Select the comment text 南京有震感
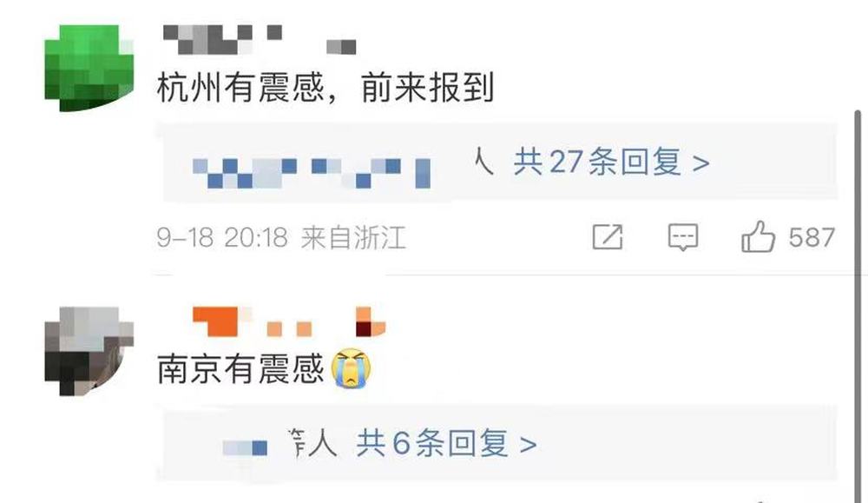 [x=240, y=369]
